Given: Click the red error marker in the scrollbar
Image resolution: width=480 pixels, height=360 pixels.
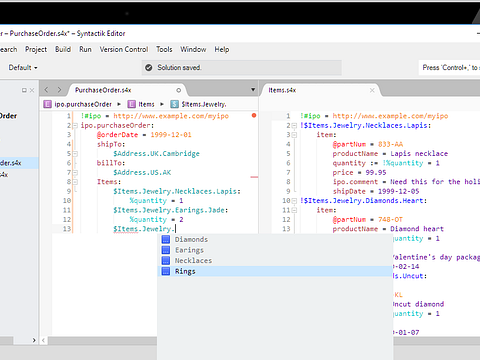Looking at the screenshot, I should click(x=254, y=115).
